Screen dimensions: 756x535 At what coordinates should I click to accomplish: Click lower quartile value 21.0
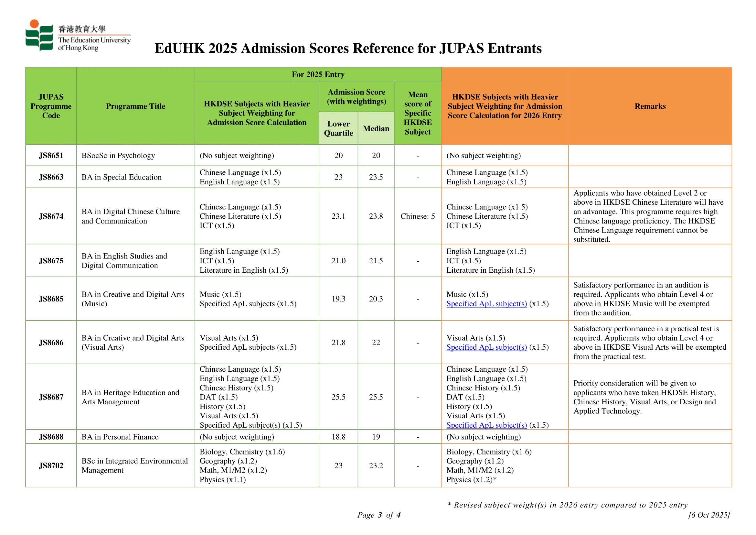(338, 261)
